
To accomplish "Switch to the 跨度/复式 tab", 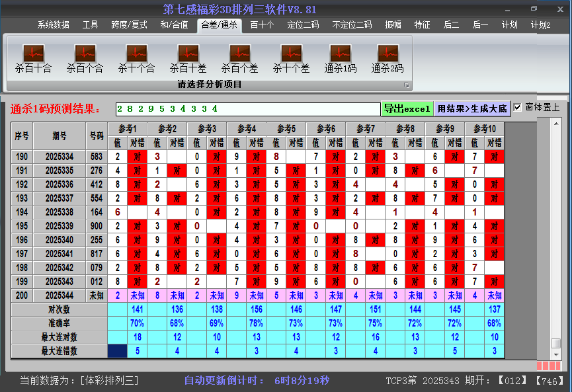I will coord(129,25).
